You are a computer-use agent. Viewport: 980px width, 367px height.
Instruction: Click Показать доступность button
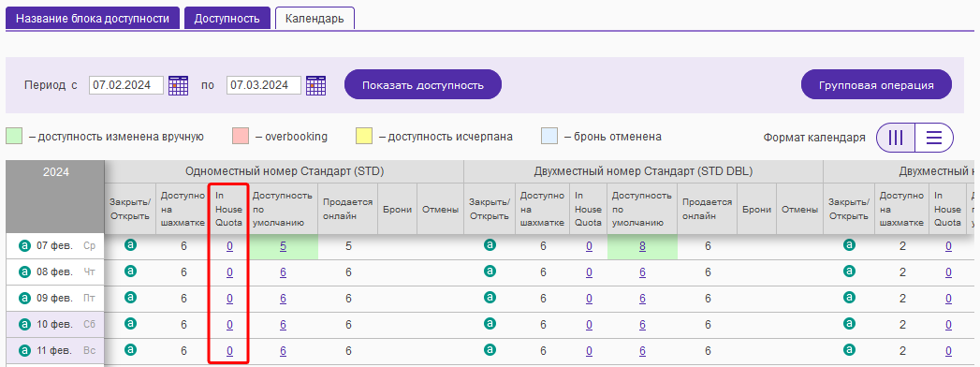tap(423, 84)
